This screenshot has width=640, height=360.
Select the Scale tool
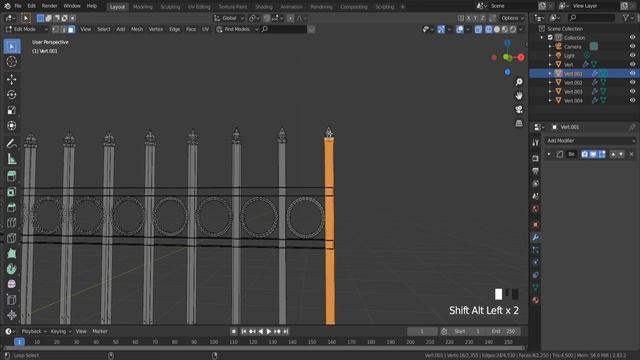coord(12,110)
